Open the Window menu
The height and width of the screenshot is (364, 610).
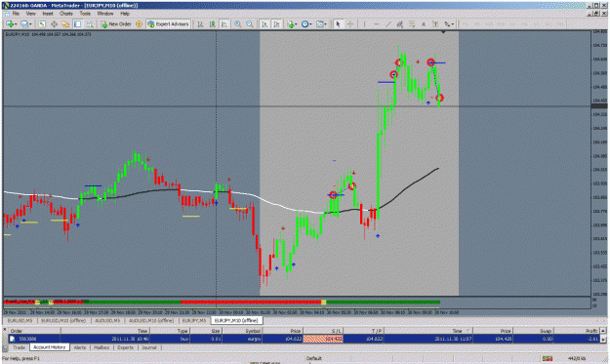pyautogui.click(x=105, y=14)
